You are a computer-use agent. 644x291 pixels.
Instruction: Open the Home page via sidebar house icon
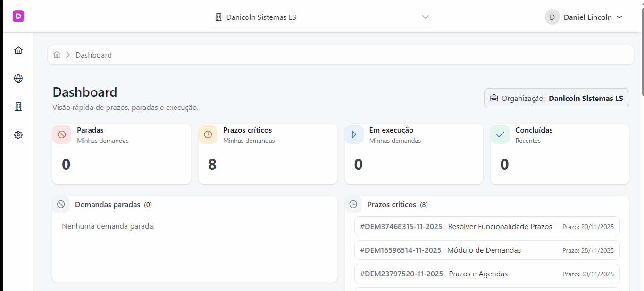point(18,50)
